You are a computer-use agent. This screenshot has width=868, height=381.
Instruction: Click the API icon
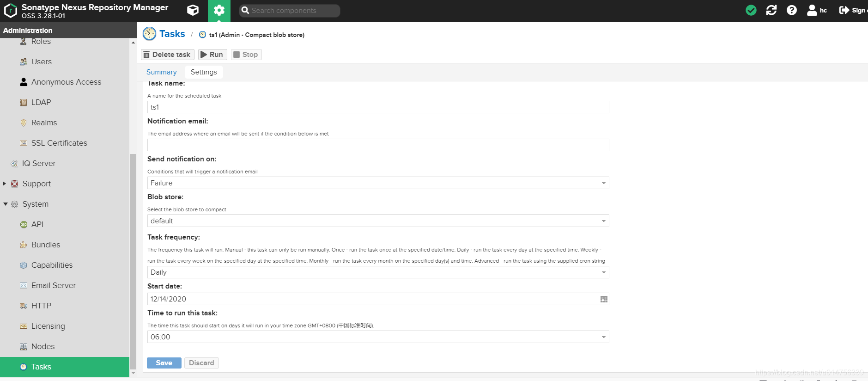pyautogui.click(x=24, y=225)
